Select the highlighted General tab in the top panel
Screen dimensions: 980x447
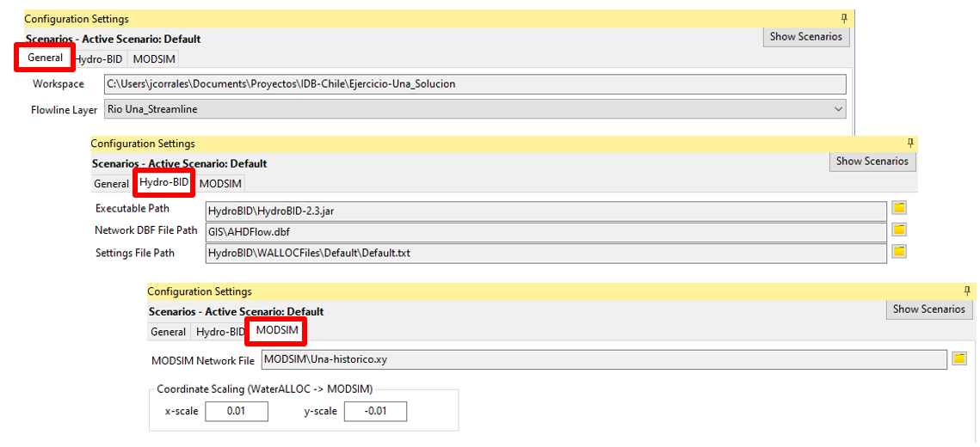tap(45, 58)
